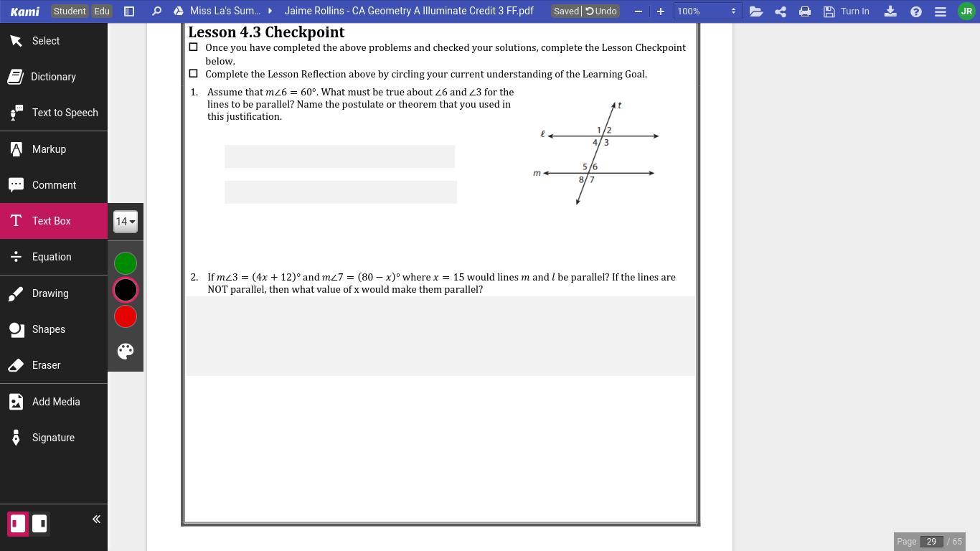
Task: Click the Edu badge
Action: 102,11
